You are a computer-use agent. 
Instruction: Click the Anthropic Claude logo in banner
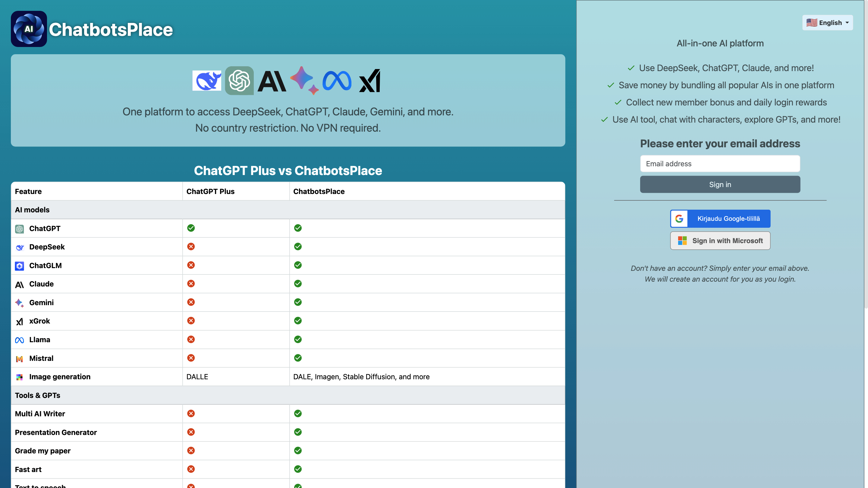point(272,81)
